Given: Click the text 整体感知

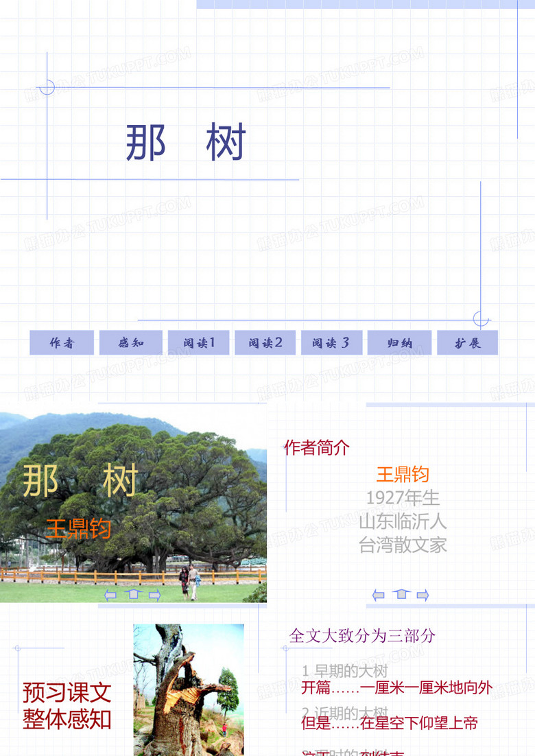Looking at the screenshot, I should [67, 719].
